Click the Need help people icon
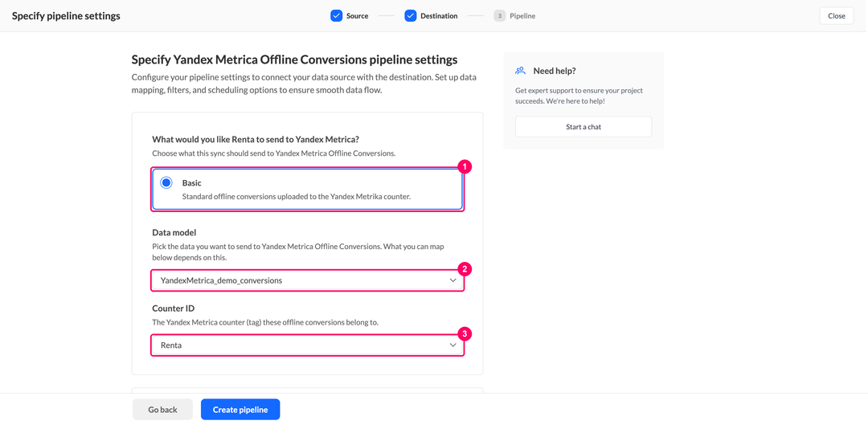 (520, 71)
